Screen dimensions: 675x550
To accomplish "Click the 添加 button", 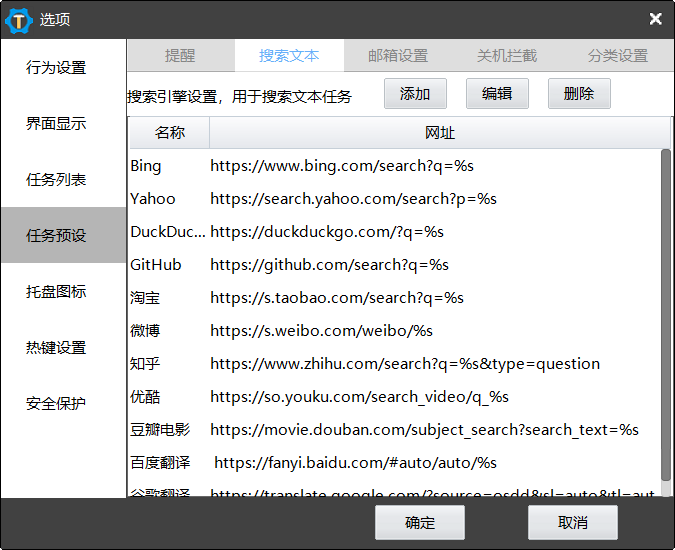I will [x=415, y=94].
